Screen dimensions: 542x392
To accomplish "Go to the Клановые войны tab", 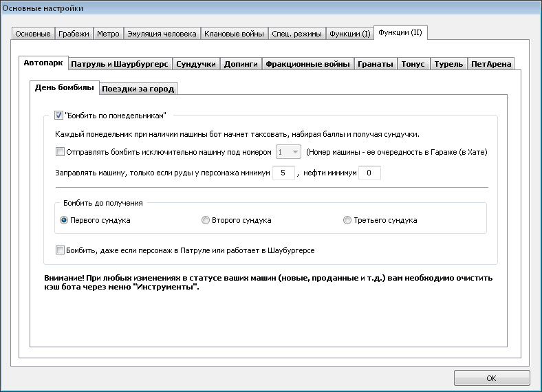I will click(x=234, y=34).
